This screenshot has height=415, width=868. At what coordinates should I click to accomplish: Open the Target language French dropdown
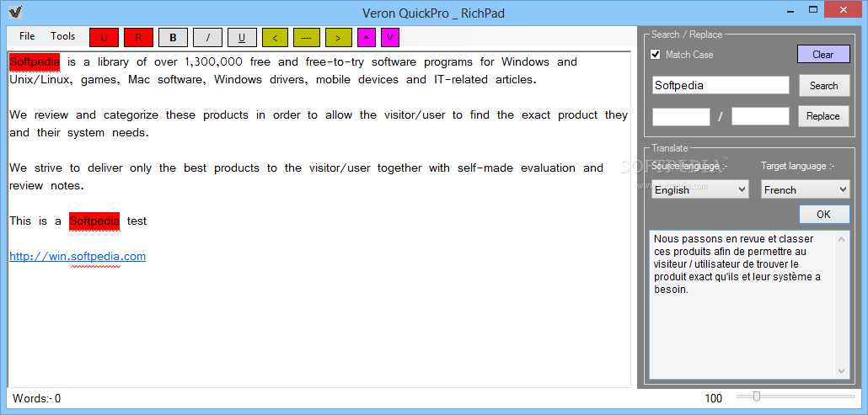click(x=805, y=189)
